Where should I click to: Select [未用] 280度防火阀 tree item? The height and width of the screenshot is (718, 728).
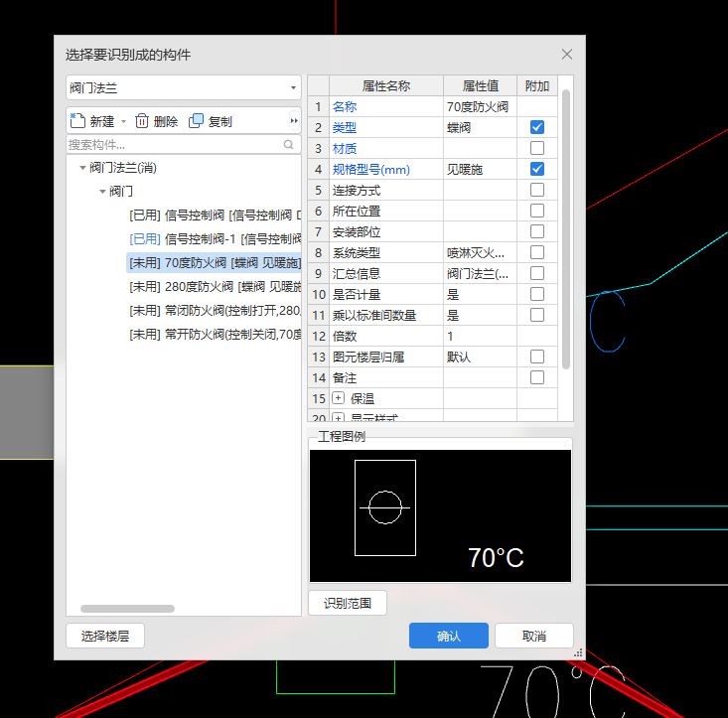click(216, 287)
